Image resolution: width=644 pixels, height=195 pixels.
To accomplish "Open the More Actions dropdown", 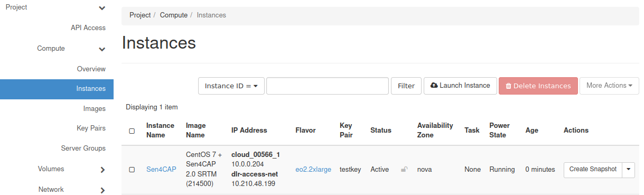I will pos(609,86).
